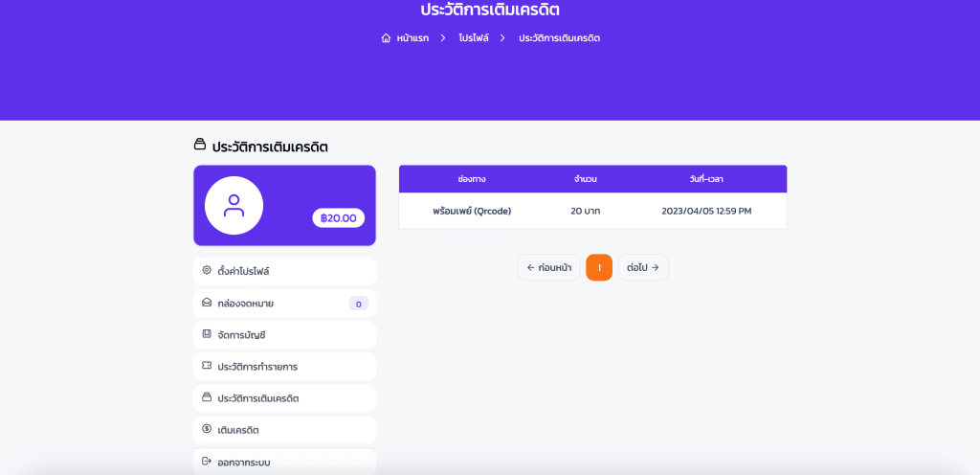The height and width of the screenshot is (475, 980).
Task: Click the dollar coin icon beside เติมเครดิต
Action: tap(207, 429)
